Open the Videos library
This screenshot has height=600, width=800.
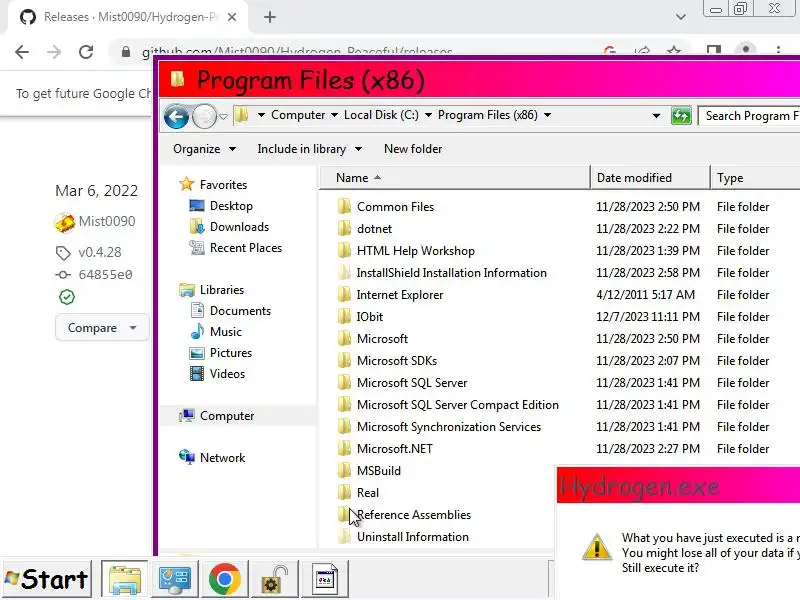(227, 373)
